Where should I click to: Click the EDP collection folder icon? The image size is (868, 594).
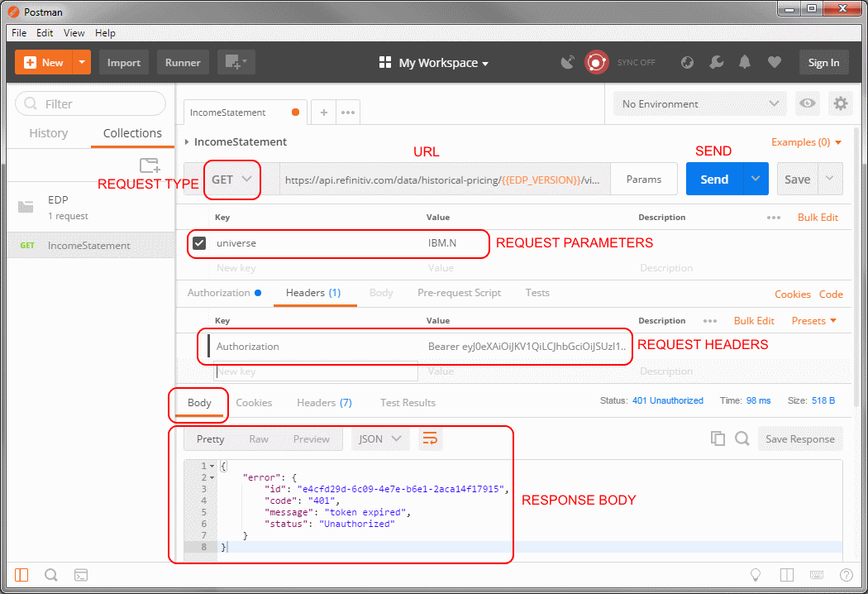[x=26, y=207]
